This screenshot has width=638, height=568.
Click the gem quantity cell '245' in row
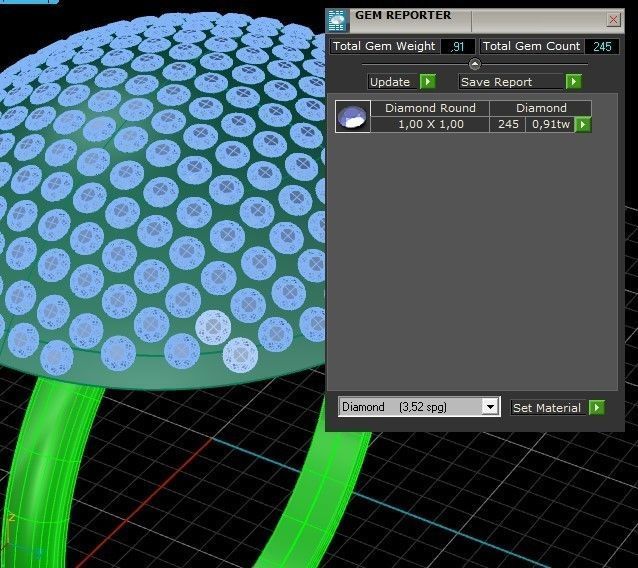tap(508, 124)
